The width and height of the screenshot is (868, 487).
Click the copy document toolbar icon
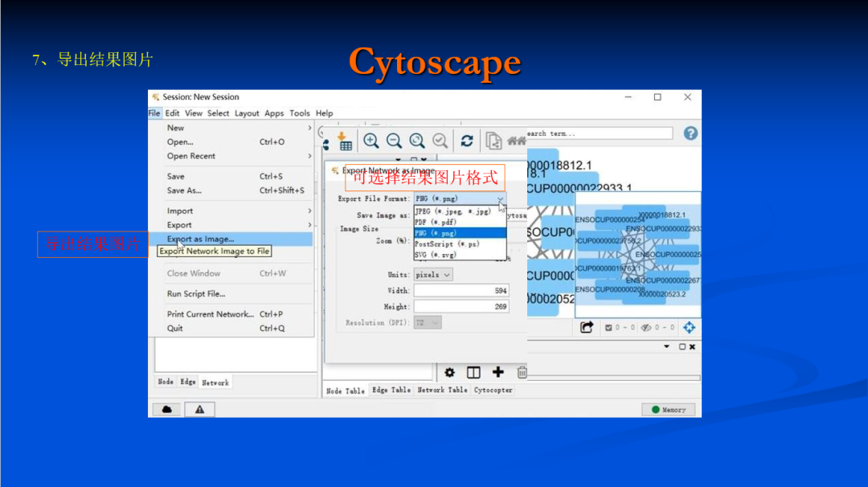(x=493, y=141)
